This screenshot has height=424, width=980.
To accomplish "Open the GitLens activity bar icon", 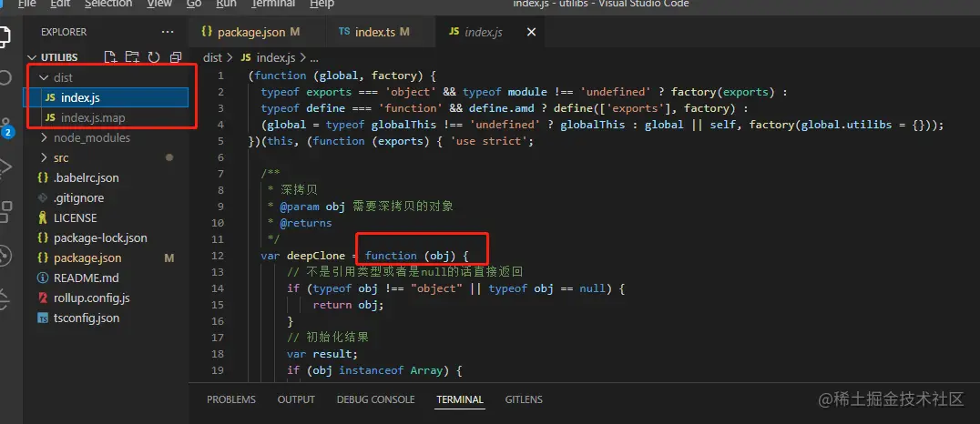I will point(5,256).
